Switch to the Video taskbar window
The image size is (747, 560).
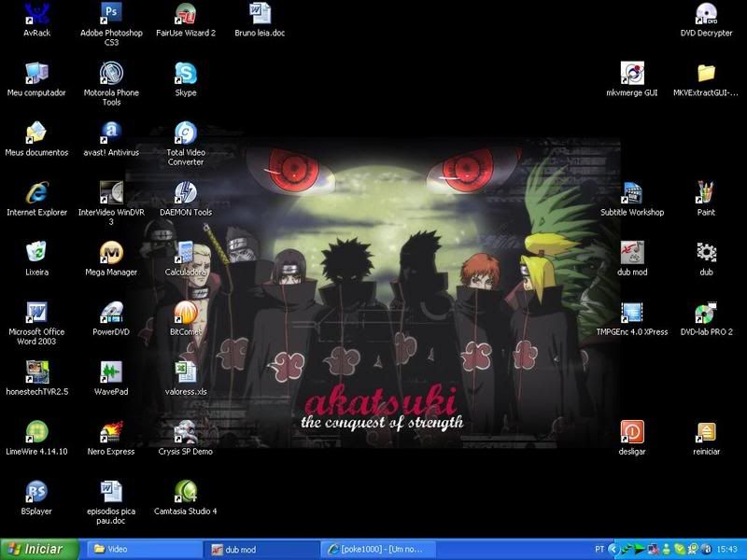[145, 550]
